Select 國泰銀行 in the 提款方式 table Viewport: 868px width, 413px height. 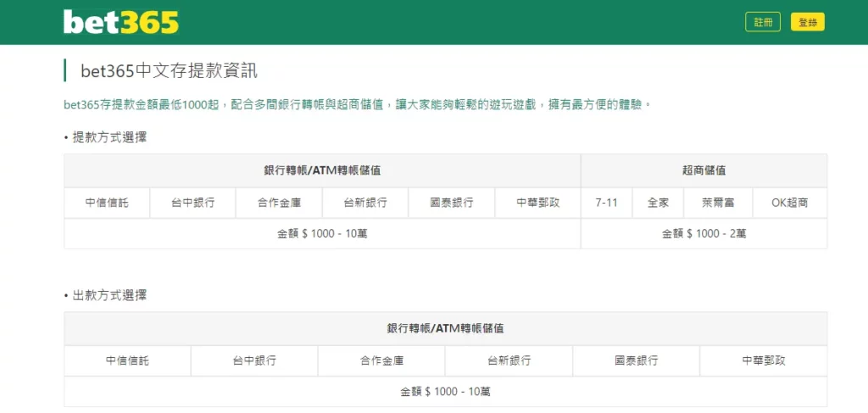(x=452, y=203)
